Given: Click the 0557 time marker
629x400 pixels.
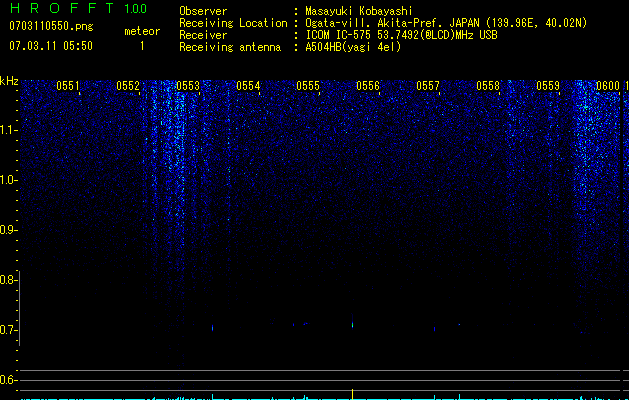Looking at the screenshot, I should [x=428, y=86].
